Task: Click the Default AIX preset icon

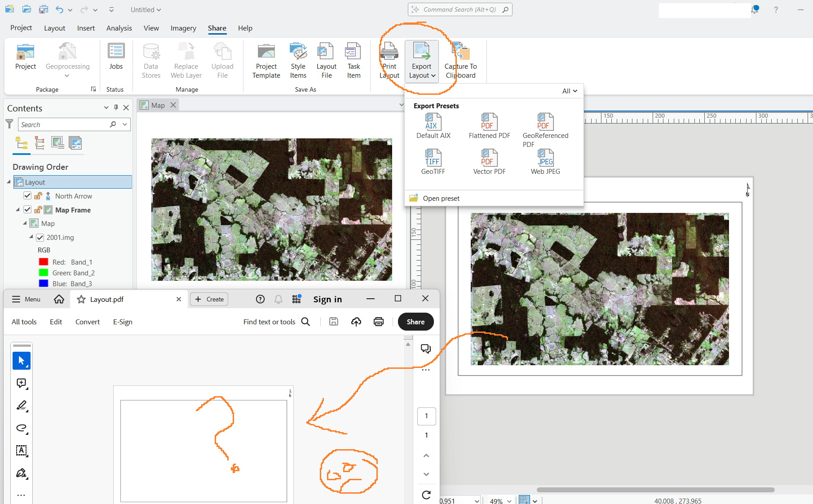Action: click(433, 122)
